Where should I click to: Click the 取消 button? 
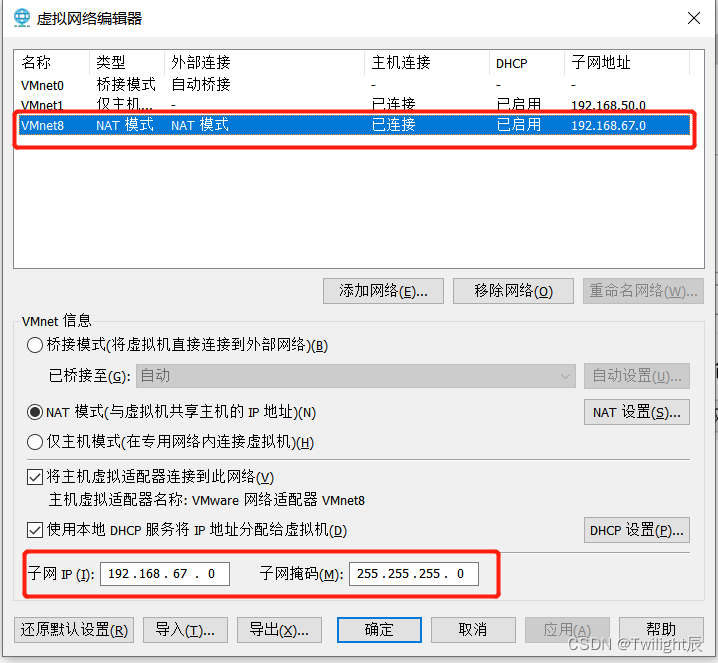point(473,630)
